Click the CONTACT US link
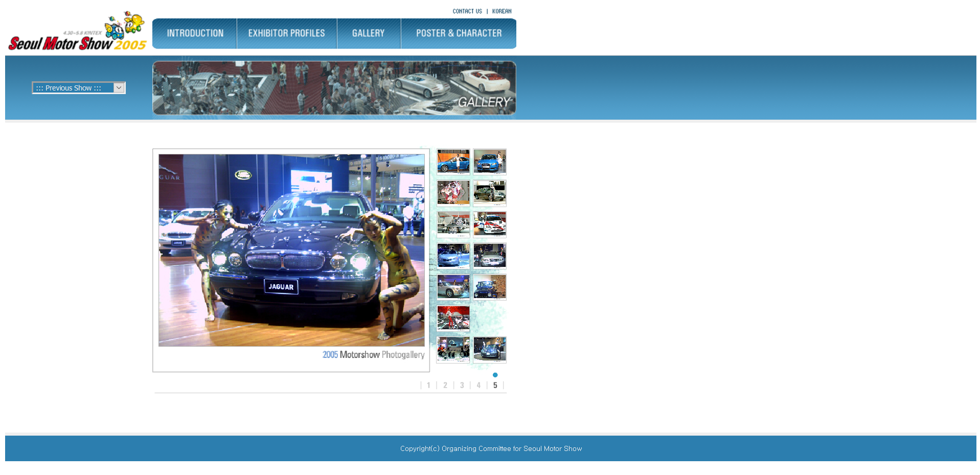 point(467,11)
